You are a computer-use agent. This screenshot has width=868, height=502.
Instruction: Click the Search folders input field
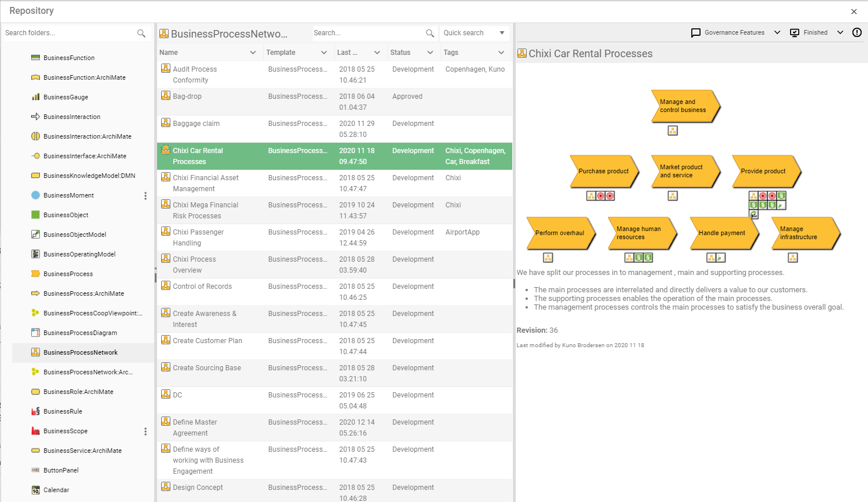(68, 33)
